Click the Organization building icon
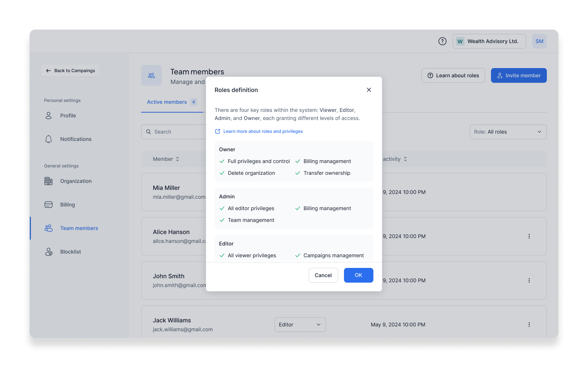Viewport: 588px width, 368px height. click(49, 181)
